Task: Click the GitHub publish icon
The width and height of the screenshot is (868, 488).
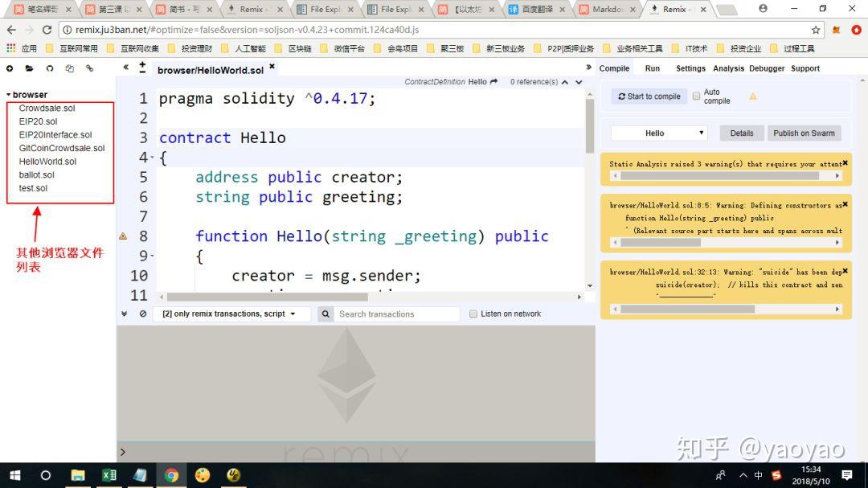Action: (50, 69)
